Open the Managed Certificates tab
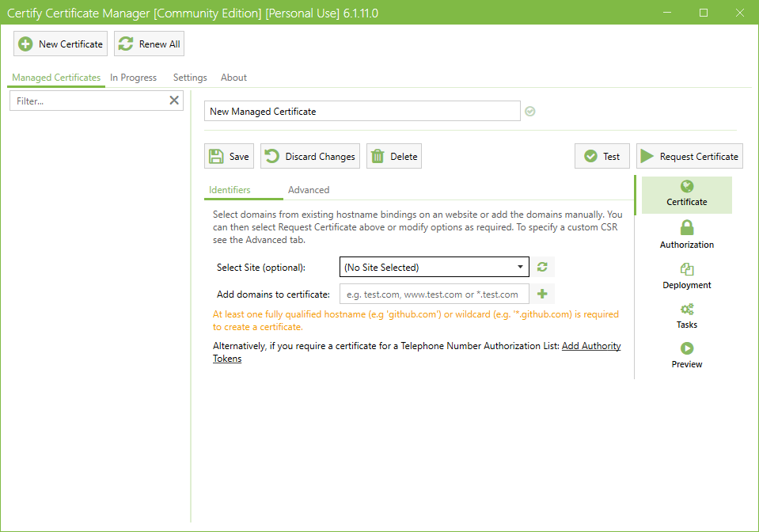This screenshot has height=532, width=759. (x=56, y=78)
